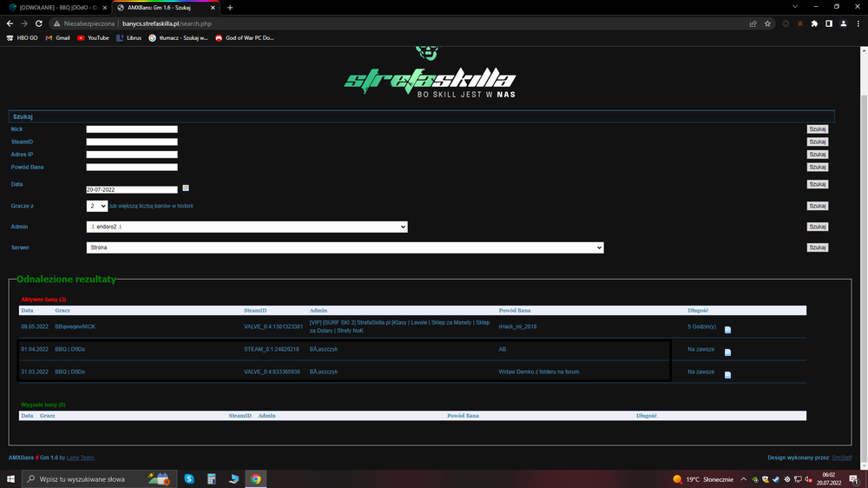Click Szukaj button for SteamID
The width and height of the screenshot is (868, 488).
817,142
